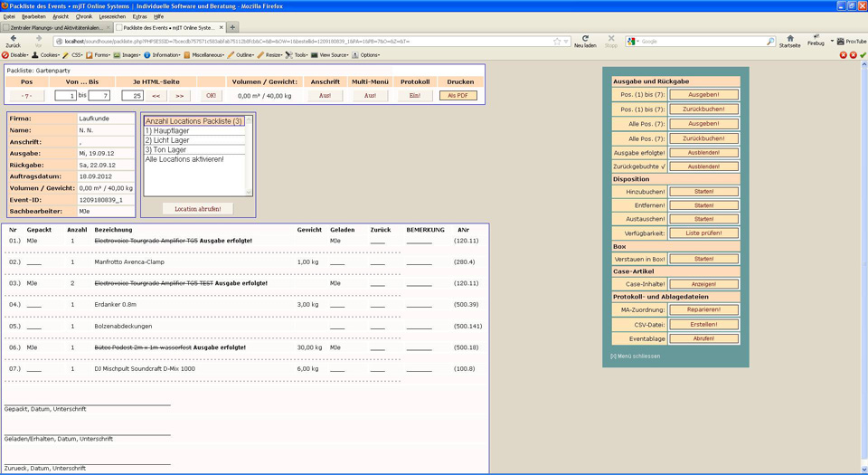
Task: Open the search engine Google dropdown
Action: click(x=633, y=42)
